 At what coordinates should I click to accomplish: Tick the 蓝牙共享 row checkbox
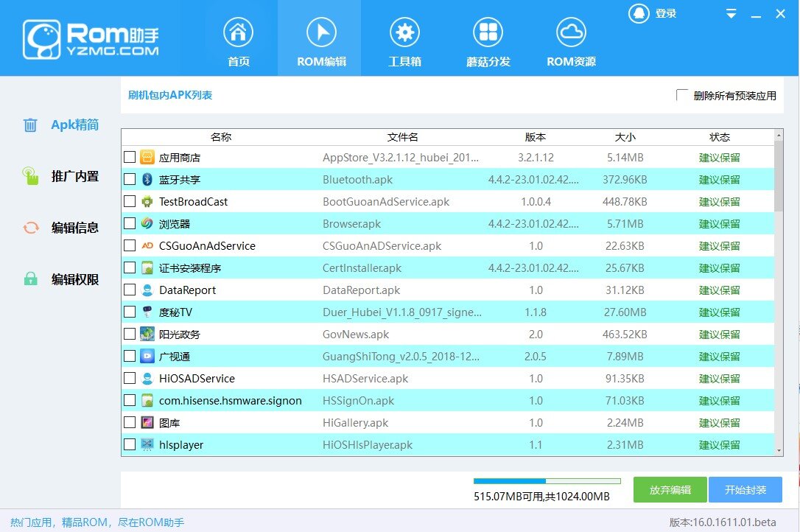click(130, 179)
